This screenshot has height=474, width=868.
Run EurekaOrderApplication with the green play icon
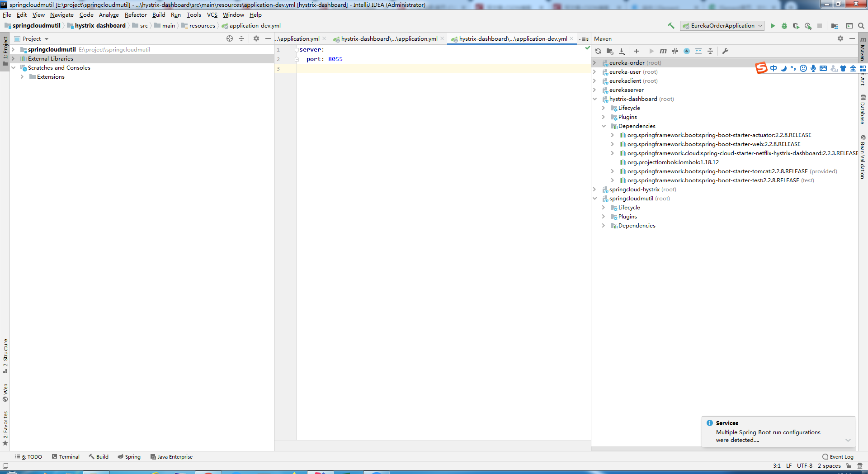point(773,26)
